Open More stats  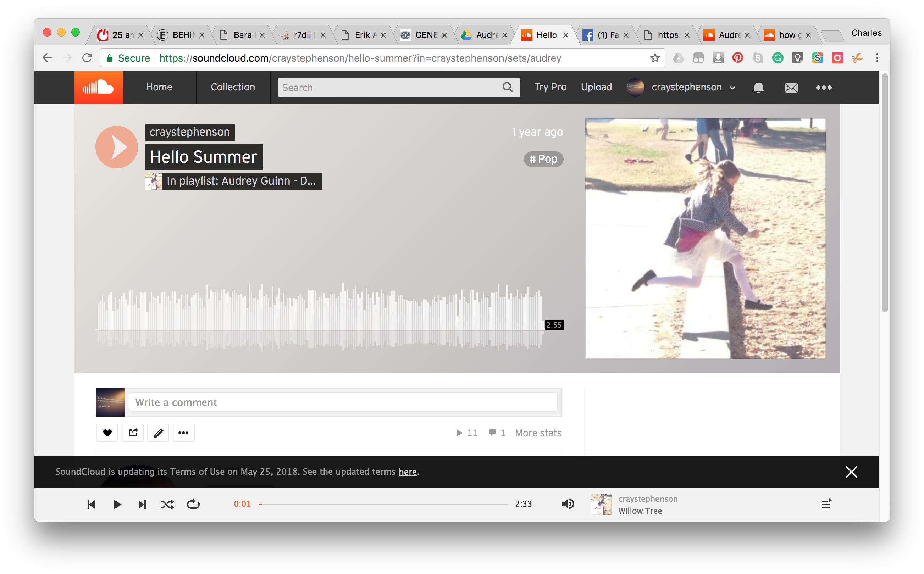pos(538,433)
